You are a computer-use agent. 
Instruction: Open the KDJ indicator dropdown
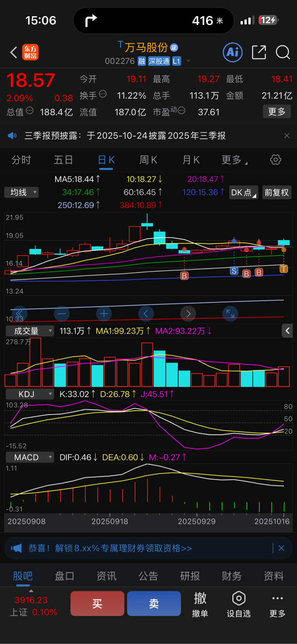pyautogui.click(x=30, y=394)
